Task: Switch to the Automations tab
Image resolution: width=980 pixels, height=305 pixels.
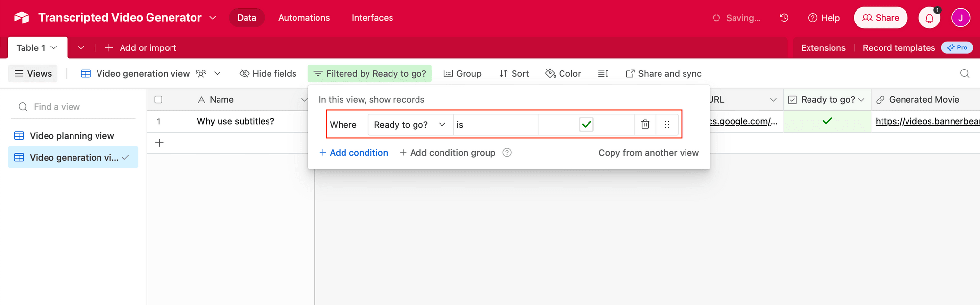Action: [304, 18]
